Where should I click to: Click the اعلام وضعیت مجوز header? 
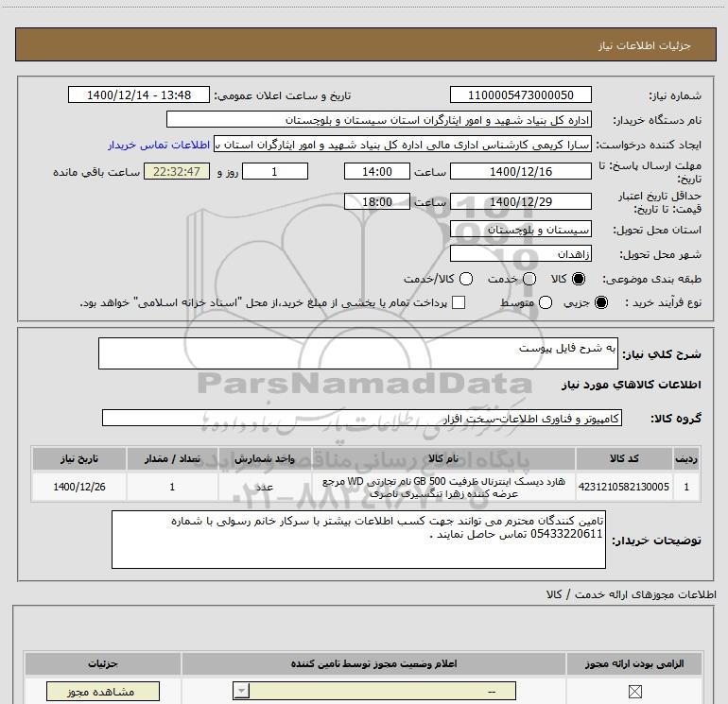(x=373, y=663)
